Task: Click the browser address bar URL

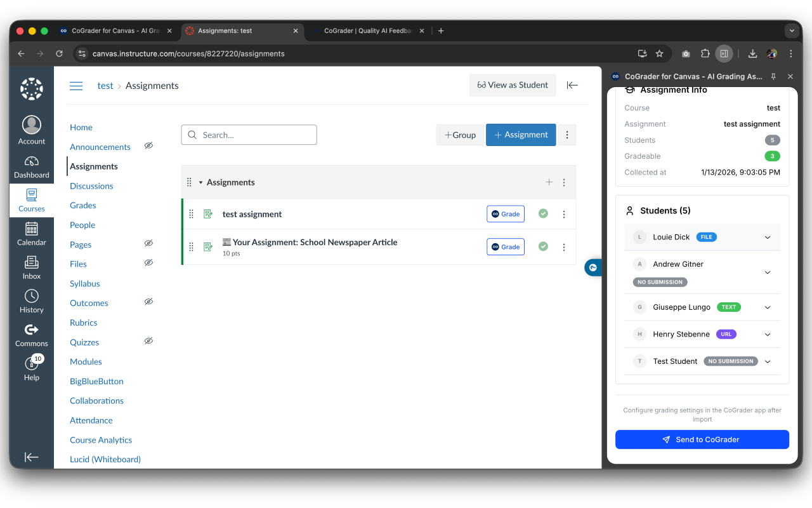Action: tap(188, 54)
